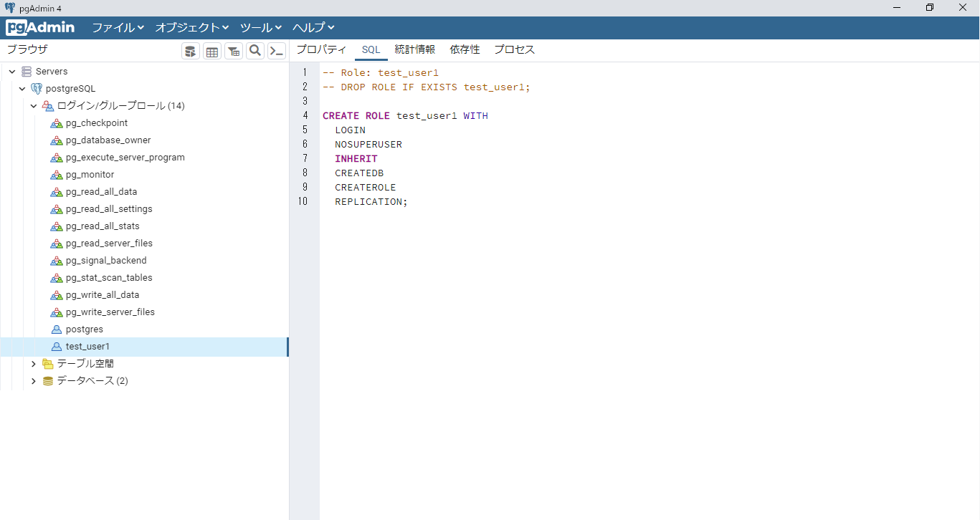Image resolution: width=980 pixels, height=520 pixels.
Task: Select the pg_read_all_data role label
Action: click(x=101, y=192)
